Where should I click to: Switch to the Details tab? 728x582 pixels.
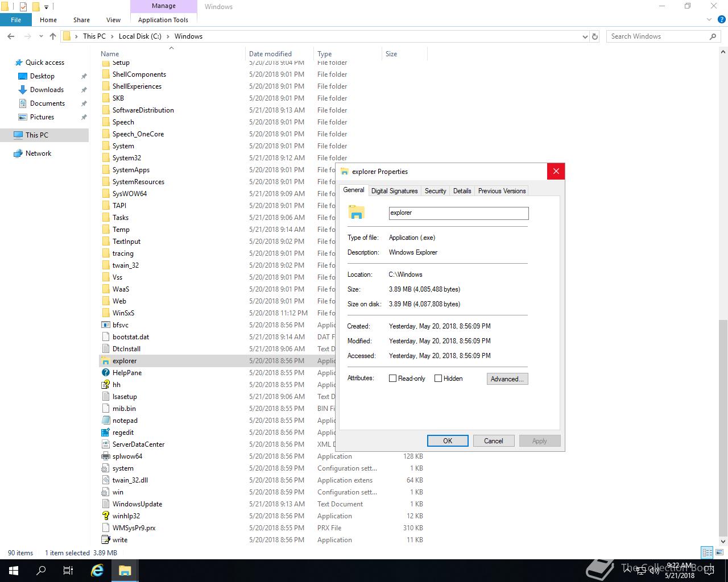462,191
